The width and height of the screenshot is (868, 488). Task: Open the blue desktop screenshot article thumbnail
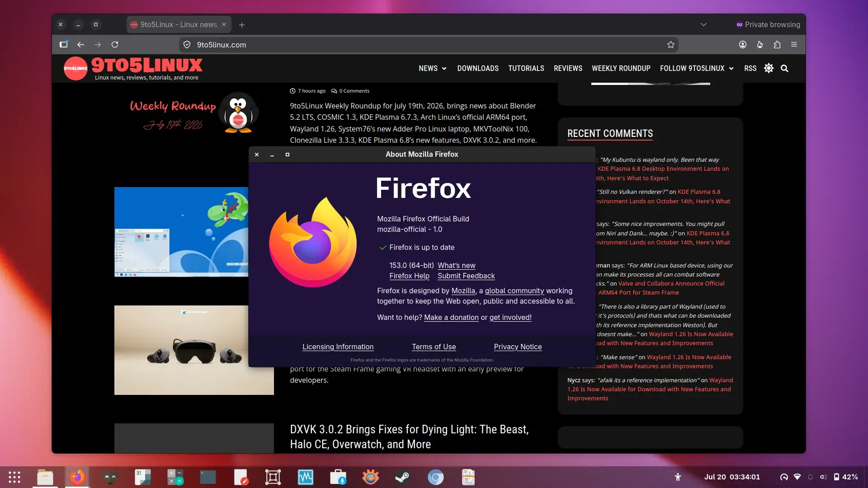coord(181,232)
